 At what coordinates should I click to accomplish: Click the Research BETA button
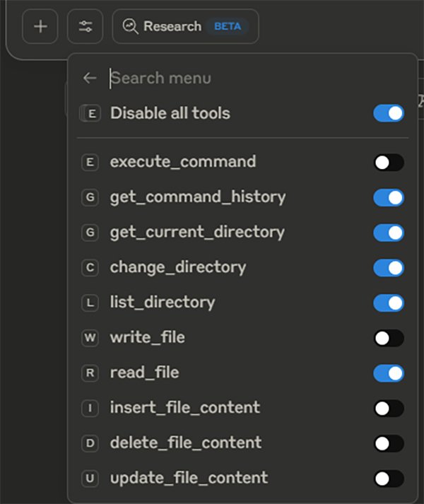[x=185, y=27]
